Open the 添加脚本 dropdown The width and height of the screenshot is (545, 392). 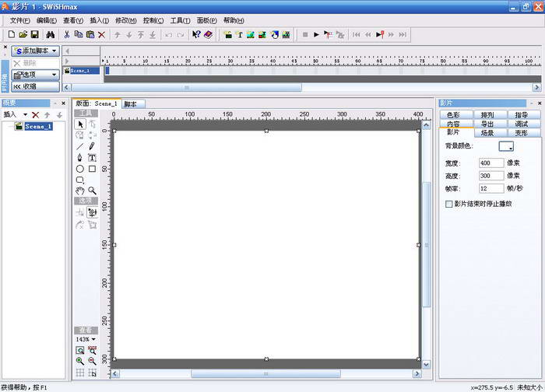point(36,51)
